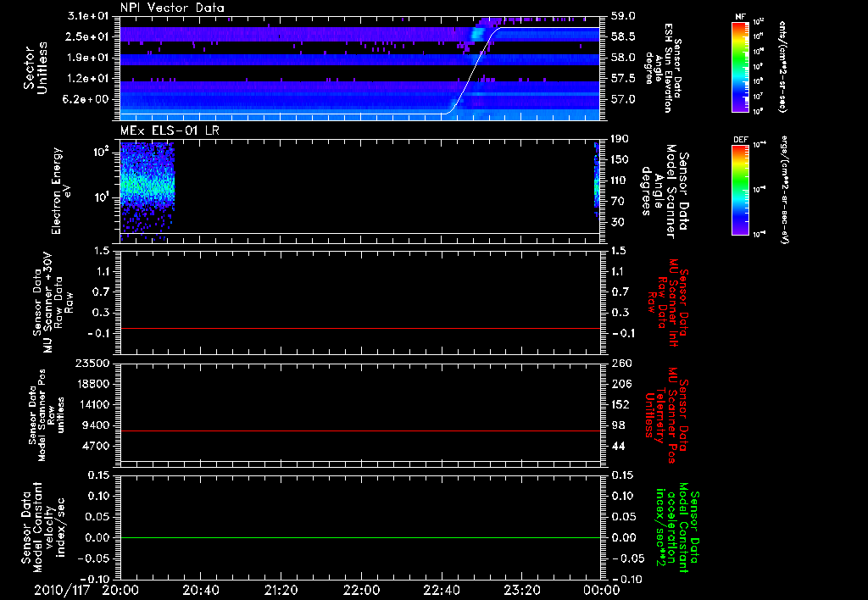Click the '4700' scanner position tick
The width and height of the screenshot is (868, 600).
click(95, 446)
